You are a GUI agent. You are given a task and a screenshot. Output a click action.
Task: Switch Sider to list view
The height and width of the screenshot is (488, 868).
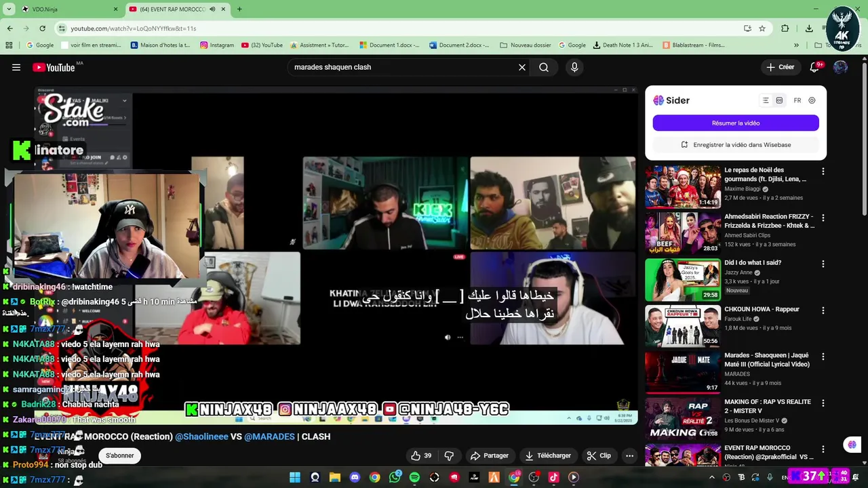click(x=766, y=100)
